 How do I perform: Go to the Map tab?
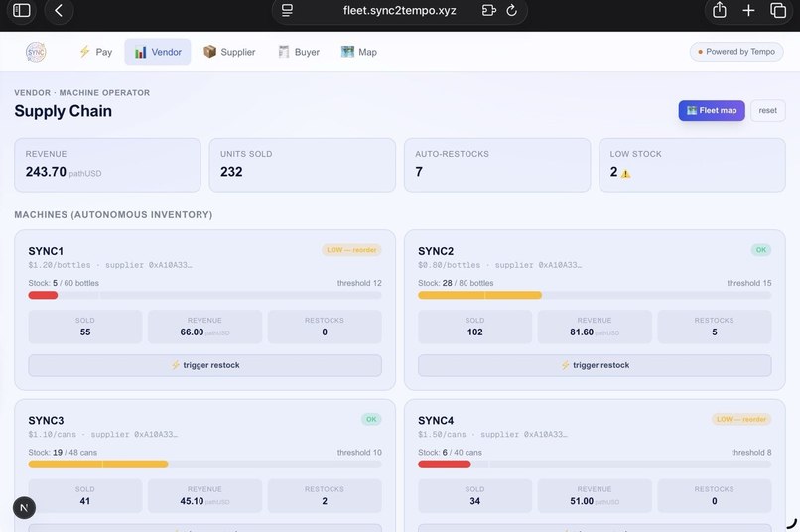[359, 52]
